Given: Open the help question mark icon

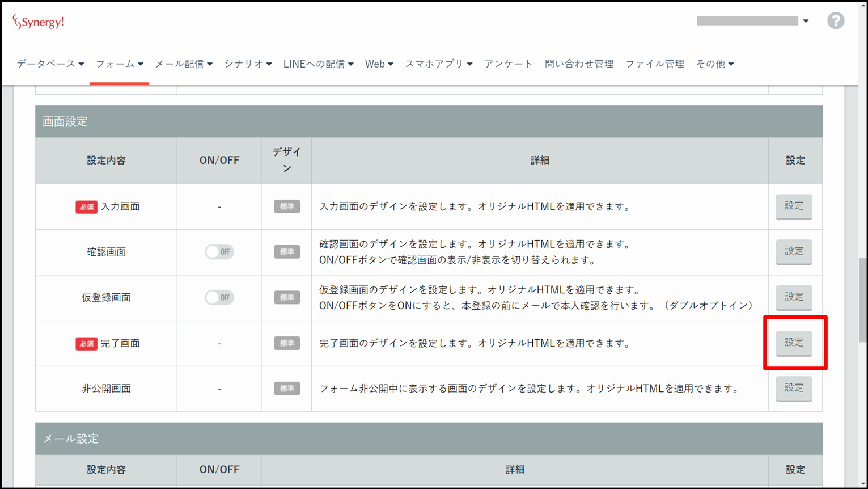Looking at the screenshot, I should coord(835,21).
